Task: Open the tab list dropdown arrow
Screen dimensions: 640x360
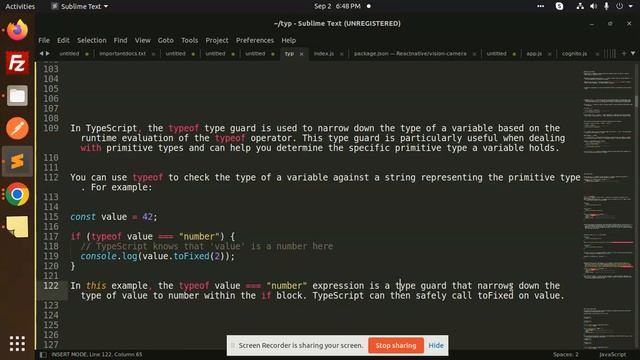Action: pos(633,53)
